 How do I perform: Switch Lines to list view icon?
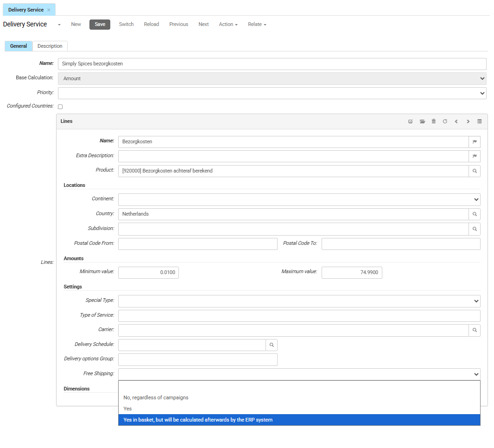click(479, 122)
